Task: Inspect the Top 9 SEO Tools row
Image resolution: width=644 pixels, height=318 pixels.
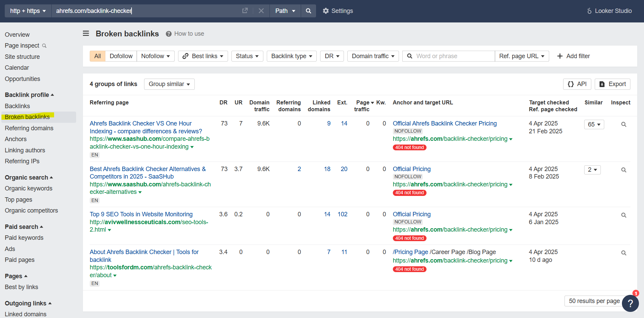Action: pos(624,215)
